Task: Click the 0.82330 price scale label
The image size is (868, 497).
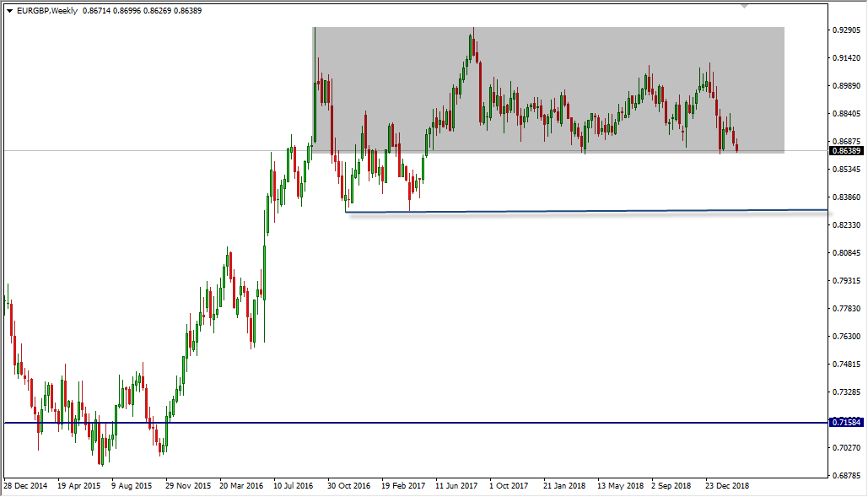Action: point(846,224)
